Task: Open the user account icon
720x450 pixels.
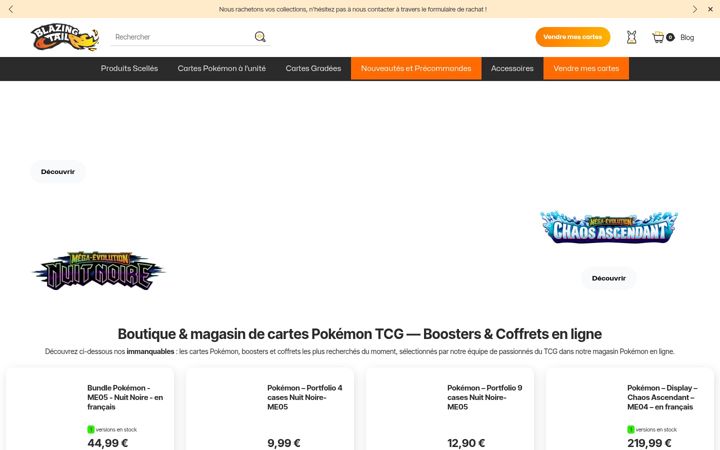Action: [x=631, y=37]
